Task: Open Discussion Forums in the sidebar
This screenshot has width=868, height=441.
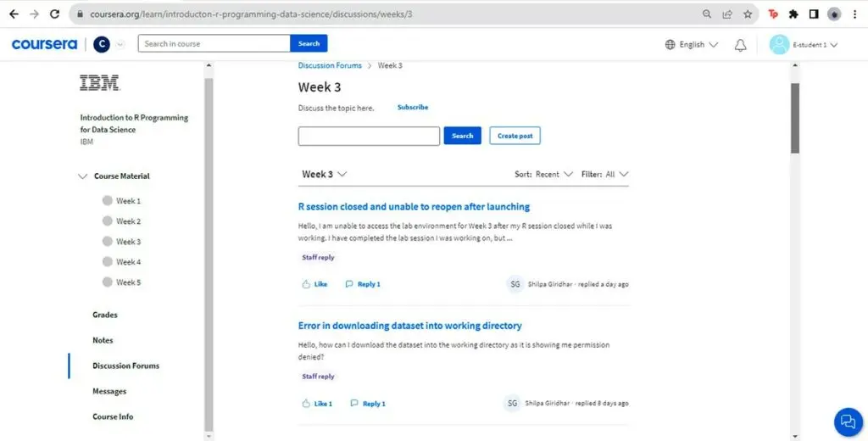Action: click(125, 366)
